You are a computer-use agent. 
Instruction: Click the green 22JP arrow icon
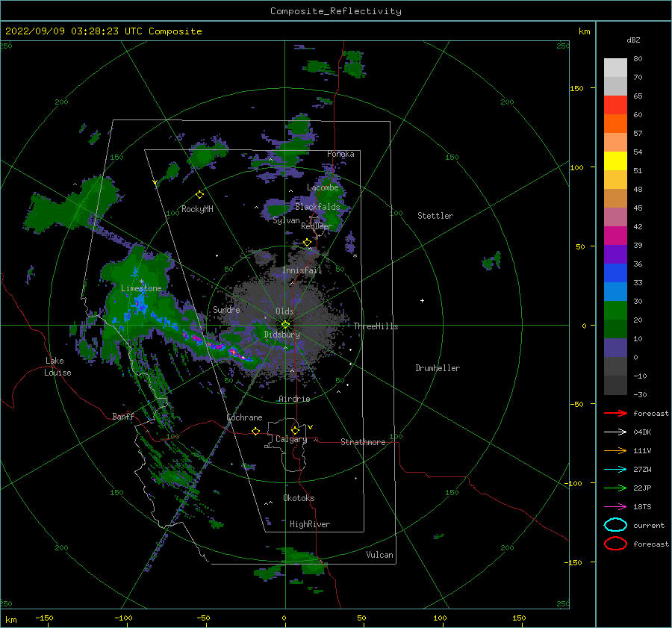(615, 488)
